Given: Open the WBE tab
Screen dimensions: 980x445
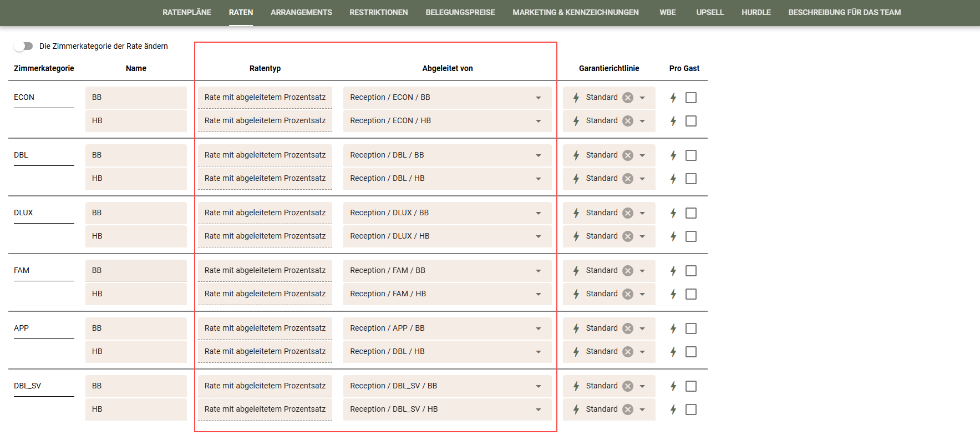Looking at the screenshot, I should click(x=668, y=12).
